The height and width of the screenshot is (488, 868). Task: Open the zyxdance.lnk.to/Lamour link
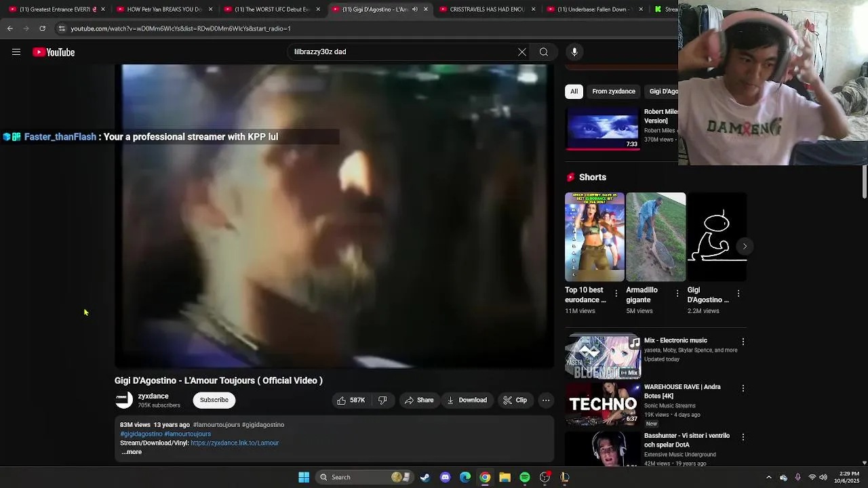(x=235, y=443)
